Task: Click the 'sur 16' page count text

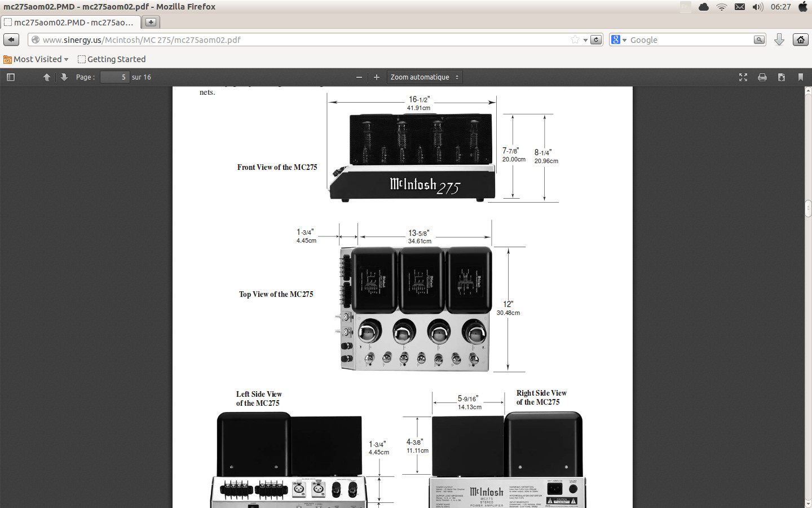Action: pyautogui.click(x=142, y=77)
